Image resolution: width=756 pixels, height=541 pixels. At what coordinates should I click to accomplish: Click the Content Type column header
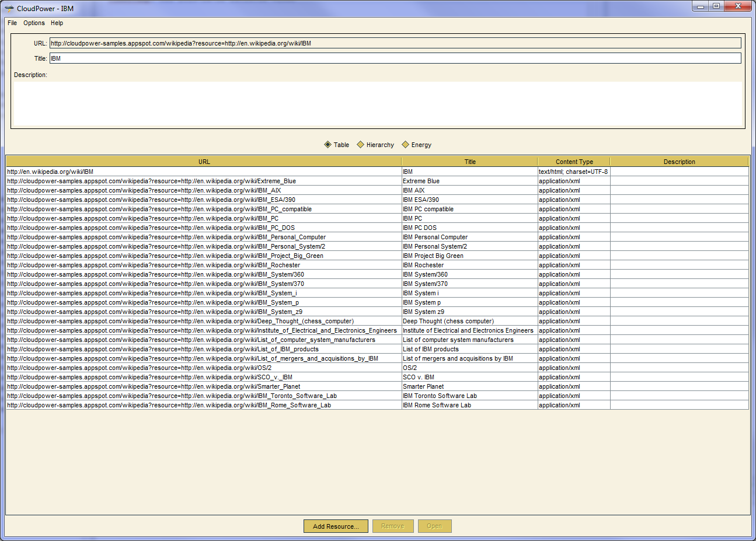tap(574, 162)
